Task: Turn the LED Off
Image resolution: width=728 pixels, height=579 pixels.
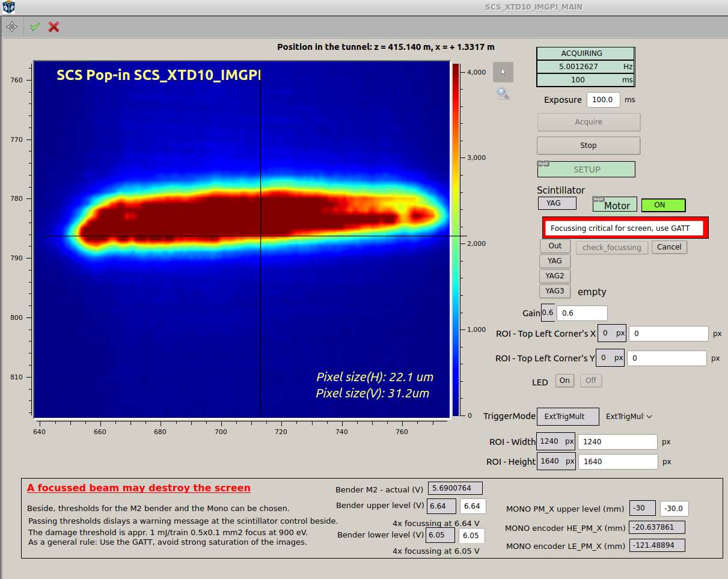Action: tap(591, 381)
